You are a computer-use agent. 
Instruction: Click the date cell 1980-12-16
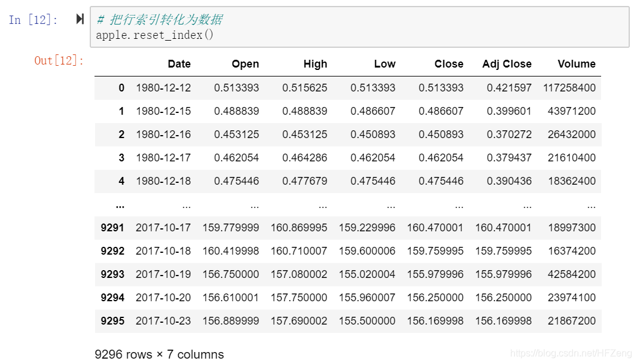click(x=163, y=134)
